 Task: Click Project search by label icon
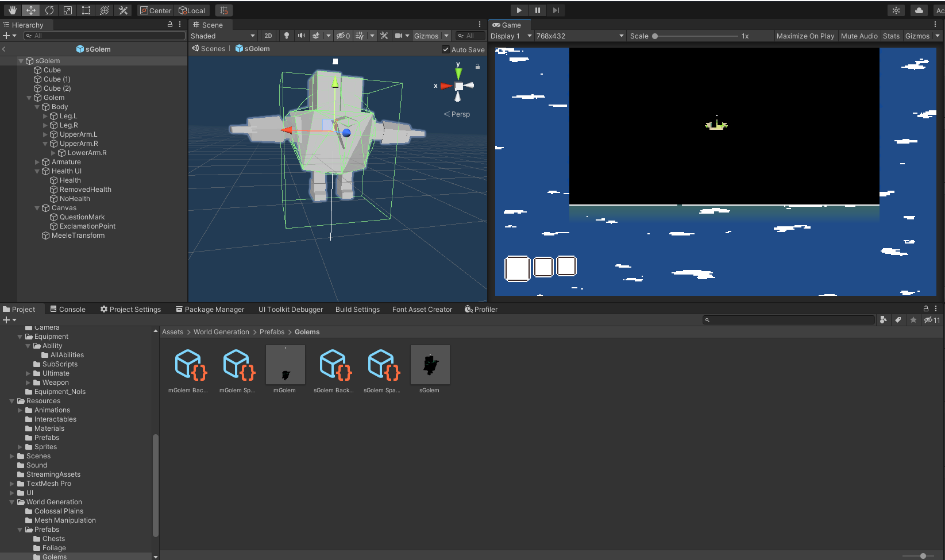click(x=898, y=320)
